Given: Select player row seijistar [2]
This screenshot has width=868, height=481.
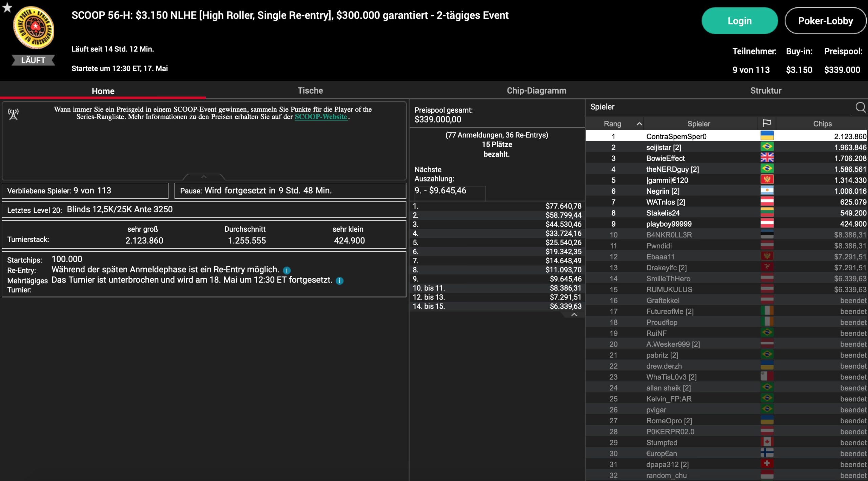Looking at the screenshot, I should (663, 147).
